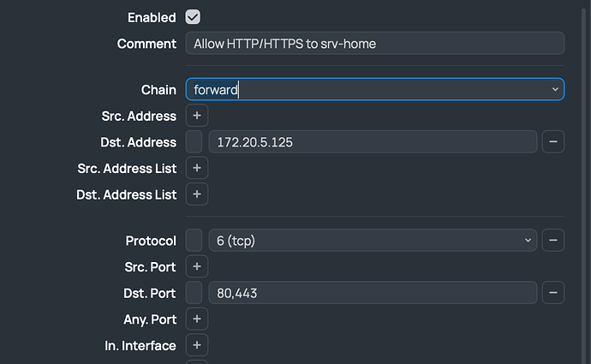Screen dimensions: 591x364
Task: Click the Dst. Address field with 172.20.5.125
Action: click(373, 142)
